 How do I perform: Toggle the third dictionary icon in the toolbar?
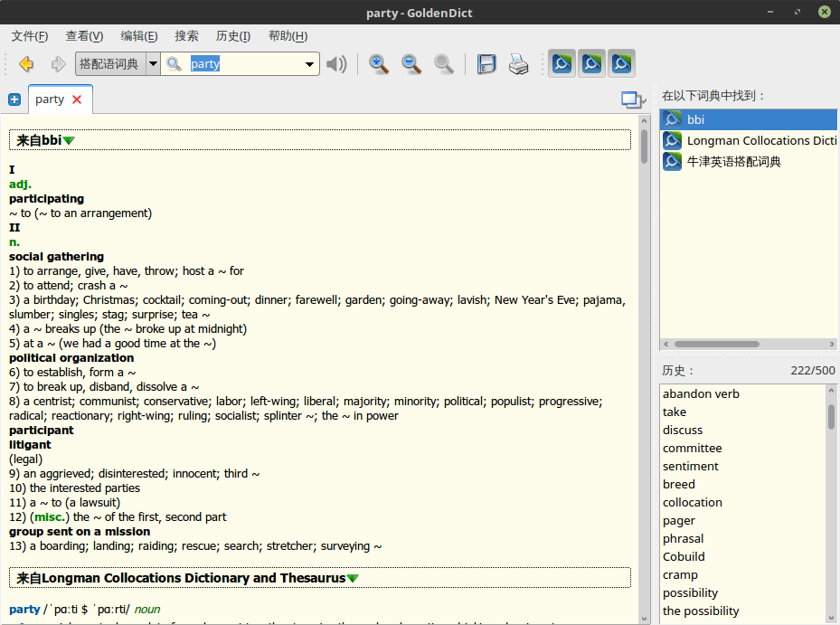click(x=621, y=64)
